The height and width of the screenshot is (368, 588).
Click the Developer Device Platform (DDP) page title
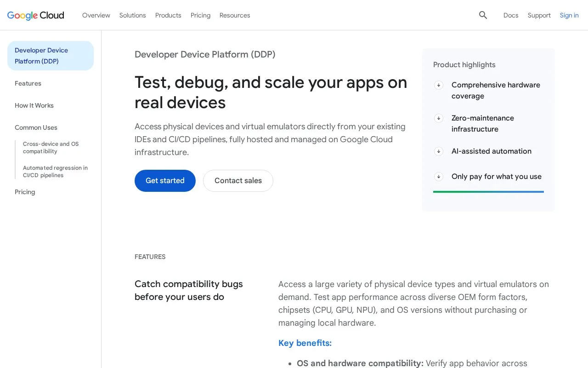click(205, 54)
